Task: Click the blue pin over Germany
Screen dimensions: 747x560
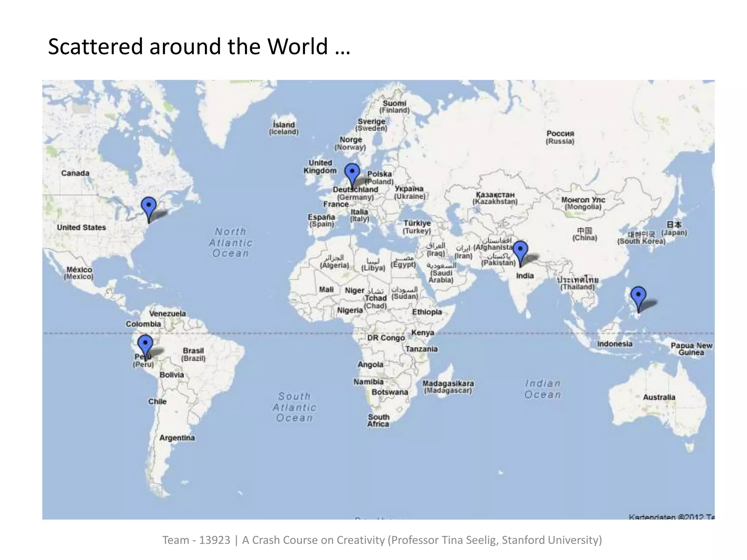Action: (352, 173)
